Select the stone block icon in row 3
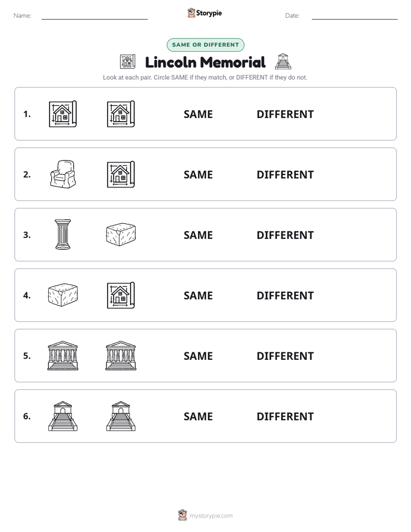Image resolution: width=411 pixels, height=532 pixels. [x=121, y=234]
